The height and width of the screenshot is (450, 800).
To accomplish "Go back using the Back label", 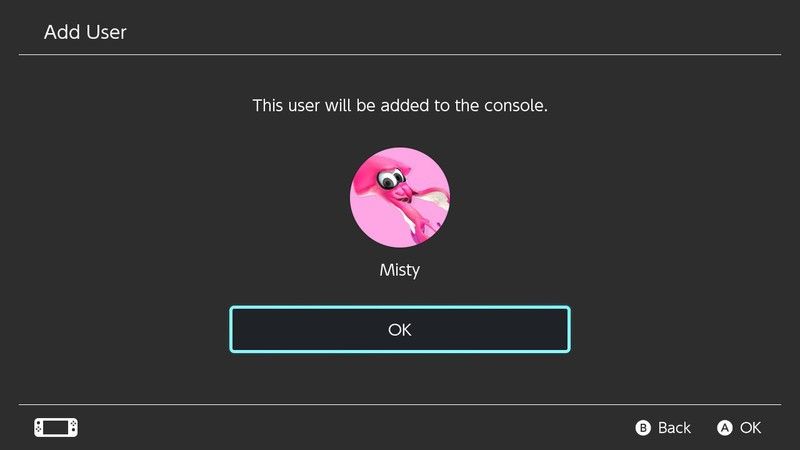I will click(x=674, y=428).
